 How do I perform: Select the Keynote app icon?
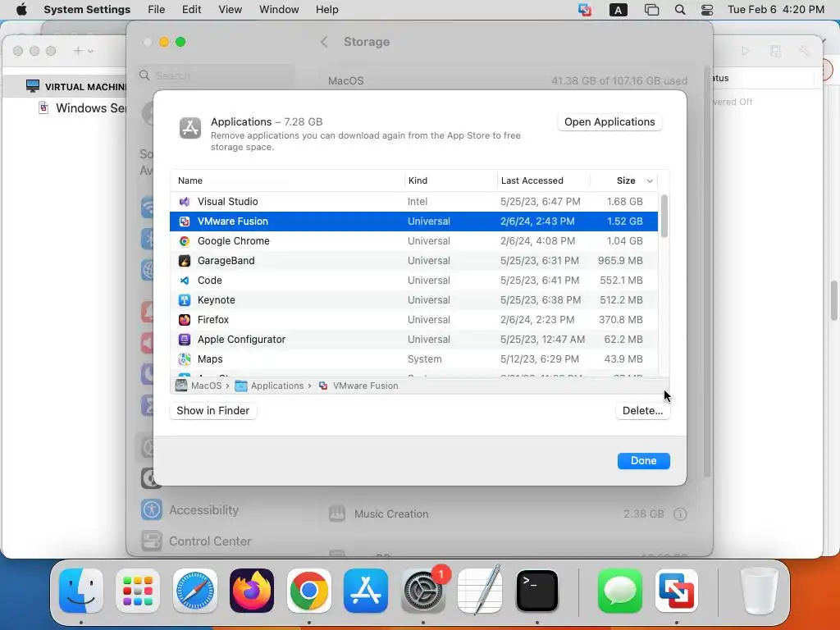click(185, 300)
